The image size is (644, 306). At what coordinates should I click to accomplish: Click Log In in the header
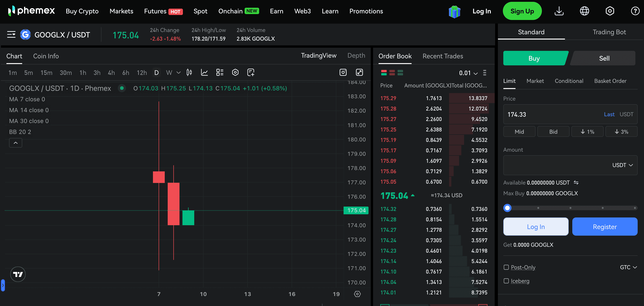pos(482,11)
